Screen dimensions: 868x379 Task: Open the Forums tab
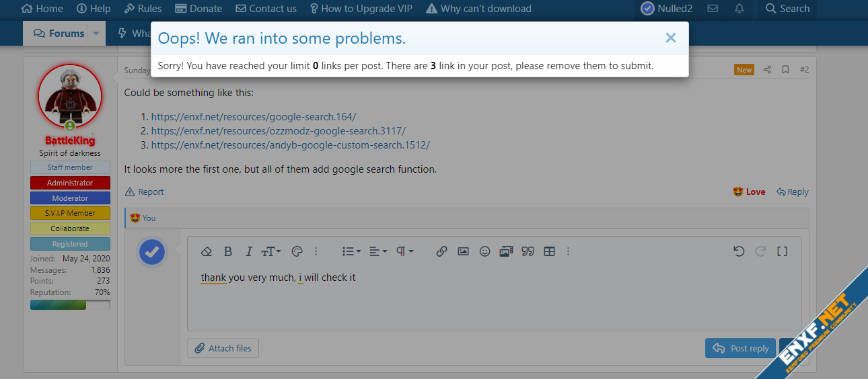pos(59,33)
